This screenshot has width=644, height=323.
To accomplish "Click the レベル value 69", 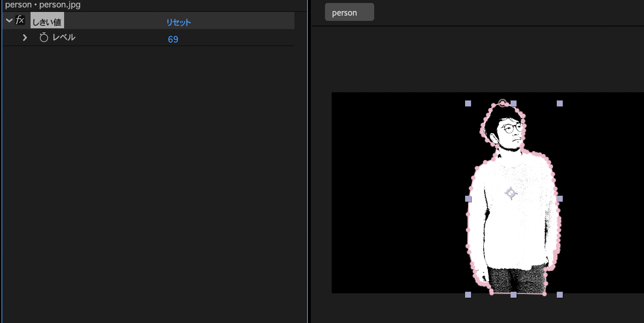I will 173,39.
